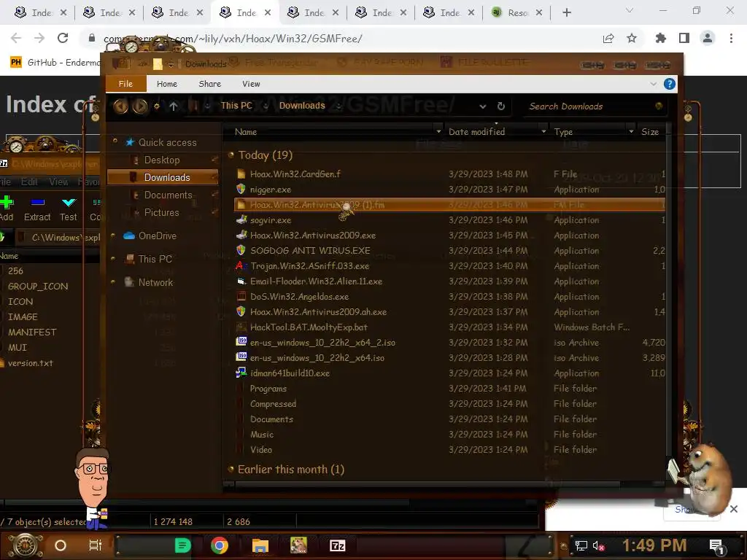This screenshot has height=560, width=747.
Task: Select the Hoax.Win32.CardGen.f file icon
Action: coord(241,174)
